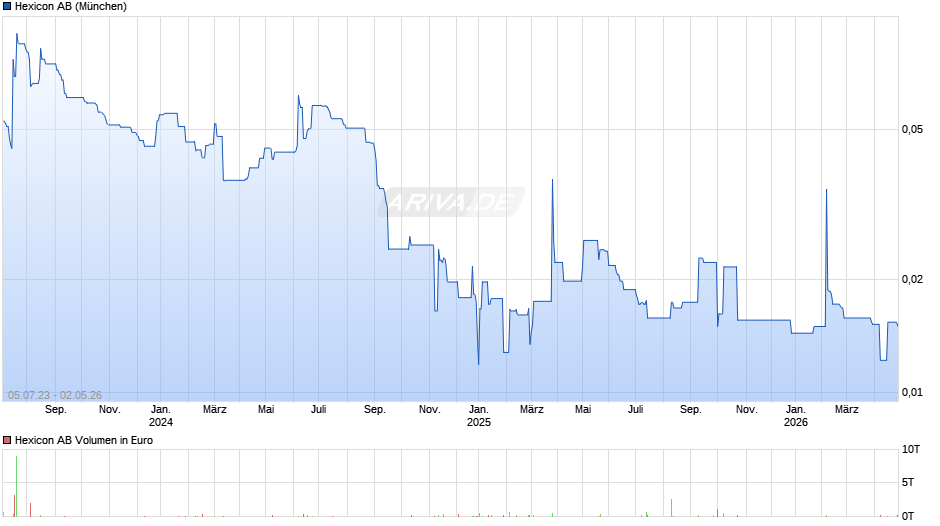
Task: Click the 0,01 price axis label
Action: click(x=912, y=392)
